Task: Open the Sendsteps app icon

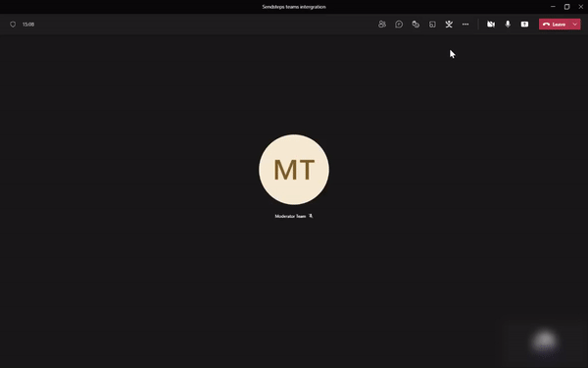Action: pyautogui.click(x=449, y=24)
